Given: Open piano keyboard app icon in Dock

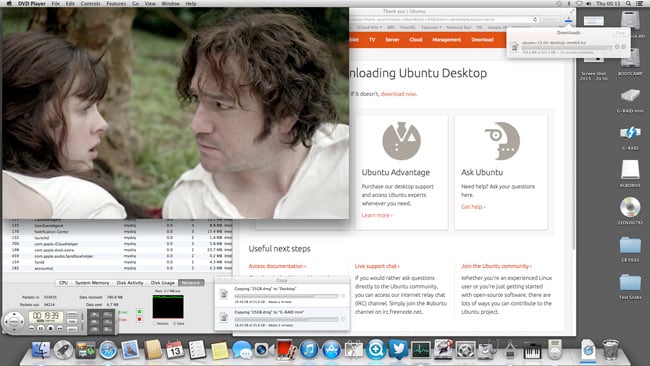Looking at the screenshot, I should click(x=532, y=351).
